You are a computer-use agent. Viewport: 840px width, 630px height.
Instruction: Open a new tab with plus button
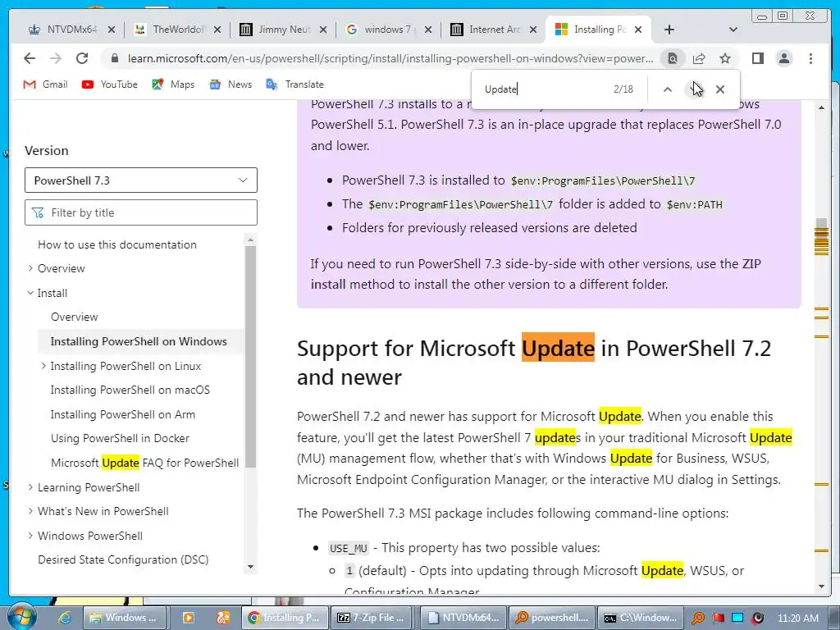(x=669, y=30)
